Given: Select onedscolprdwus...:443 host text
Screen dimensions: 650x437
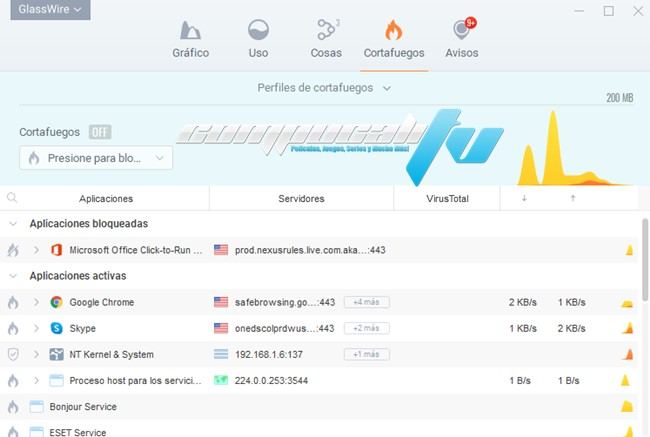Looking at the screenshot, I should coord(284,328).
